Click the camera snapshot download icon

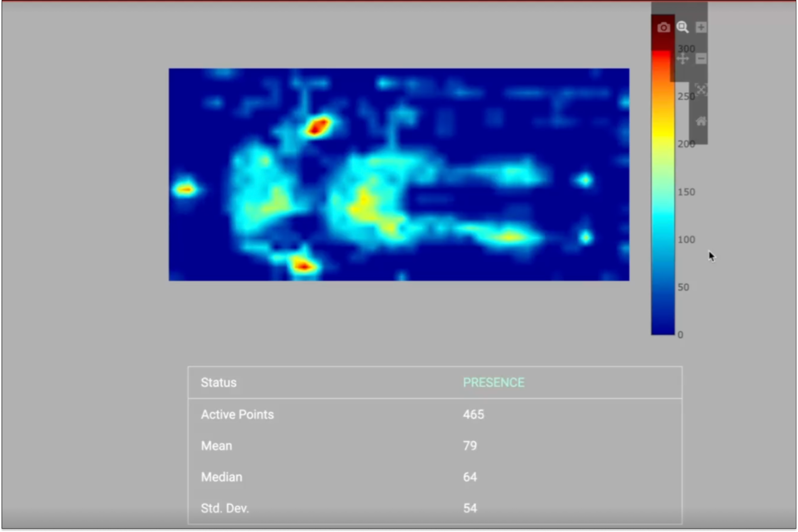663,27
